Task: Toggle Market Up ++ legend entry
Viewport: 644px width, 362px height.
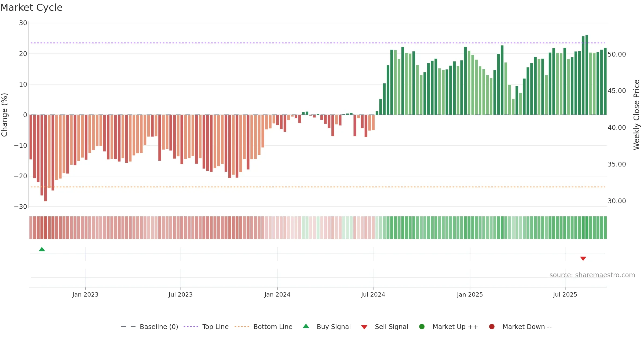Action: click(448, 327)
